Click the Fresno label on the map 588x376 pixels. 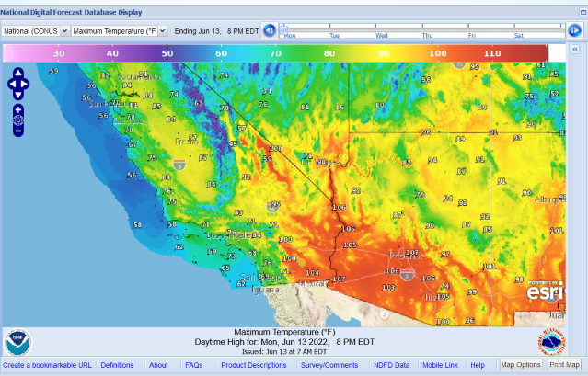(187, 142)
